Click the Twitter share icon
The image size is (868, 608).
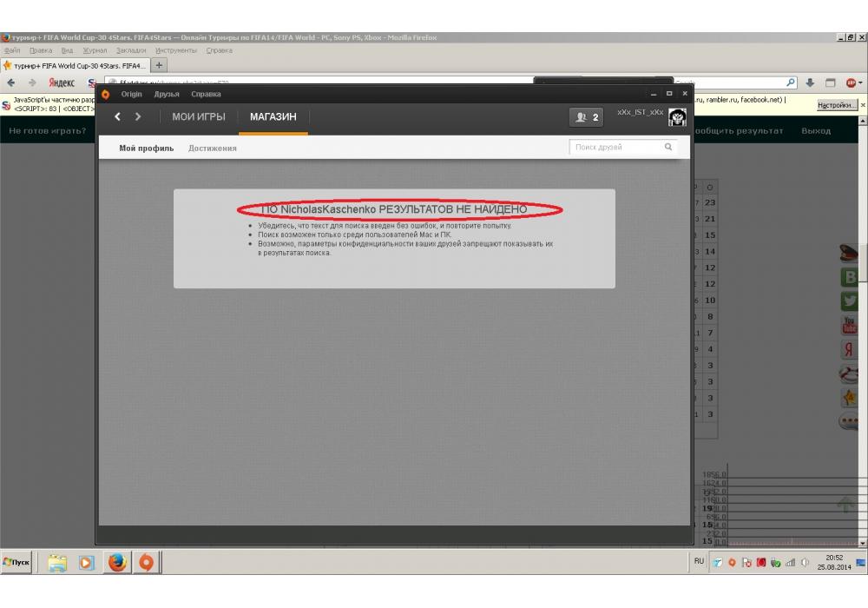click(849, 301)
